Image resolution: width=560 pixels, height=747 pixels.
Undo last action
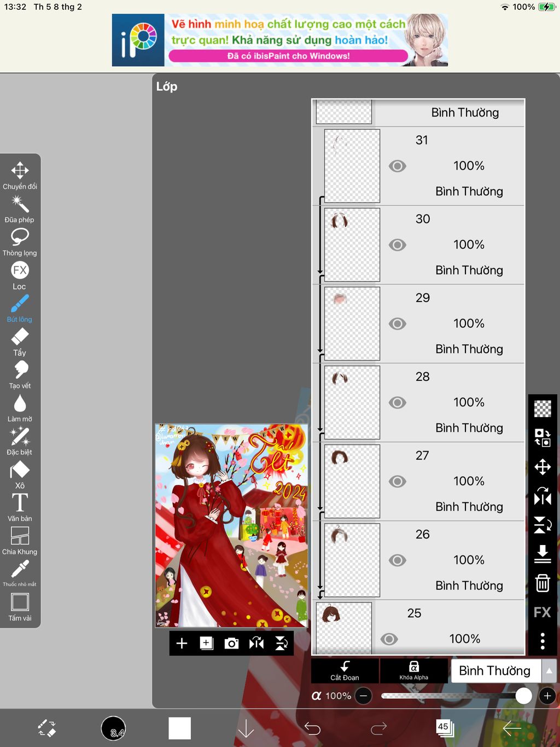(x=312, y=728)
